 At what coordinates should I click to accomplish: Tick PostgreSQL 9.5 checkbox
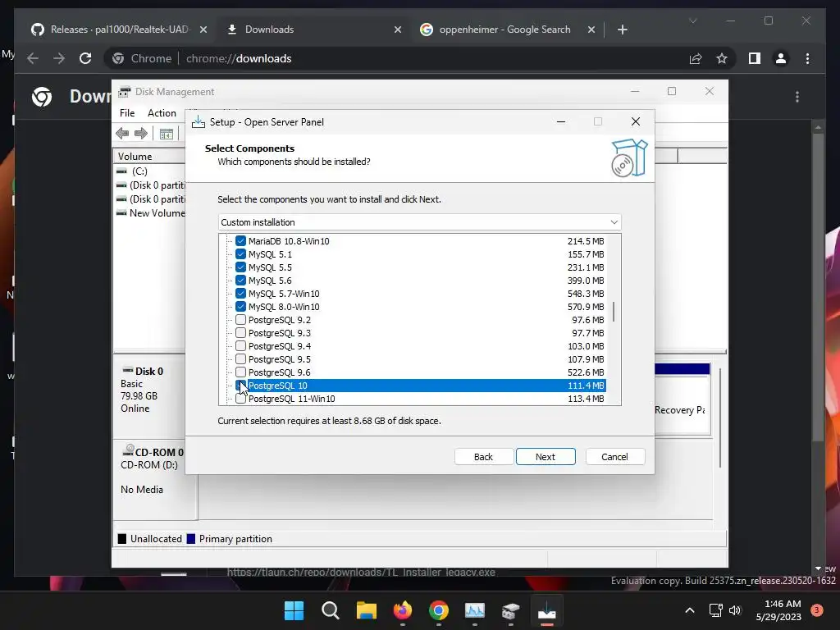(x=240, y=359)
